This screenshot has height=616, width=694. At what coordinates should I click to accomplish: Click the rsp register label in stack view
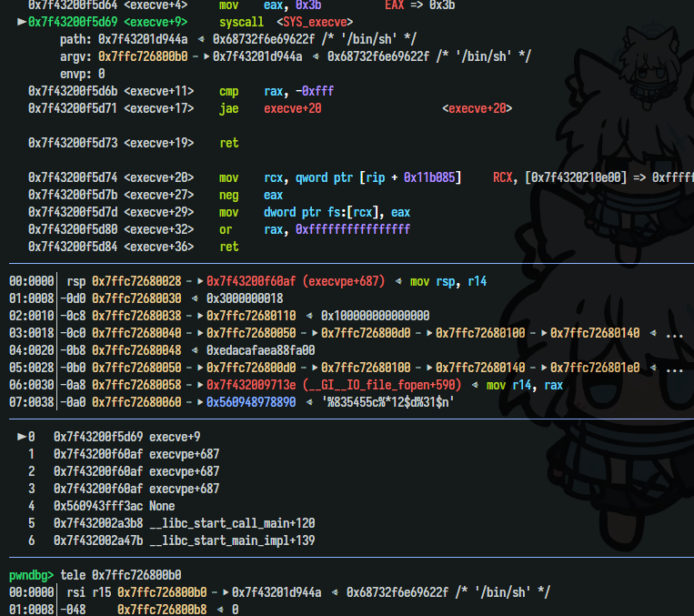tap(75, 282)
